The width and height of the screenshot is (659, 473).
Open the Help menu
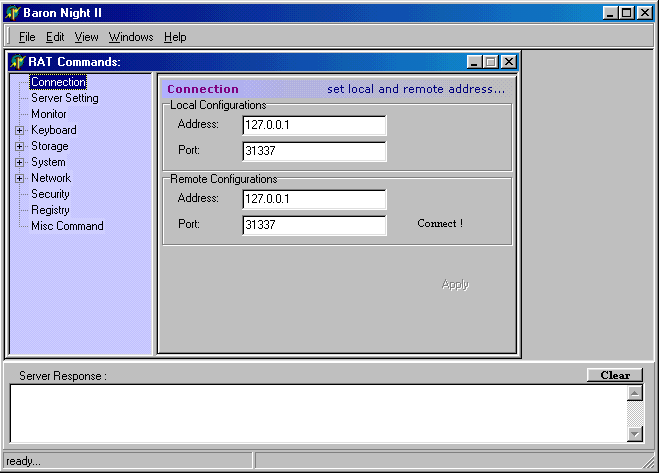tap(175, 37)
